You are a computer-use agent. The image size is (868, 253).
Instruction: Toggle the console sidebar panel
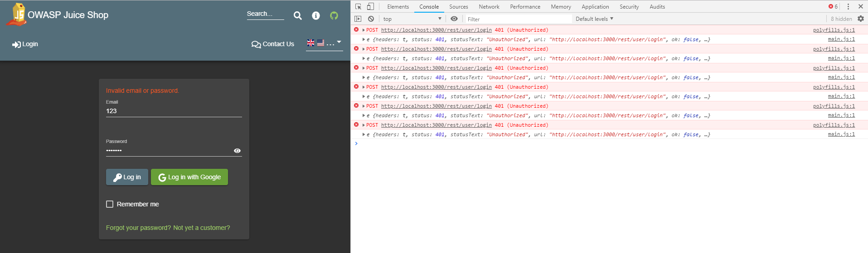click(358, 19)
